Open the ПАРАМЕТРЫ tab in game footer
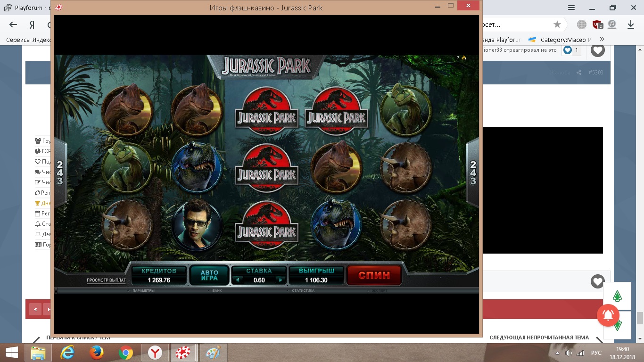This screenshot has width=644, height=362. click(x=143, y=291)
